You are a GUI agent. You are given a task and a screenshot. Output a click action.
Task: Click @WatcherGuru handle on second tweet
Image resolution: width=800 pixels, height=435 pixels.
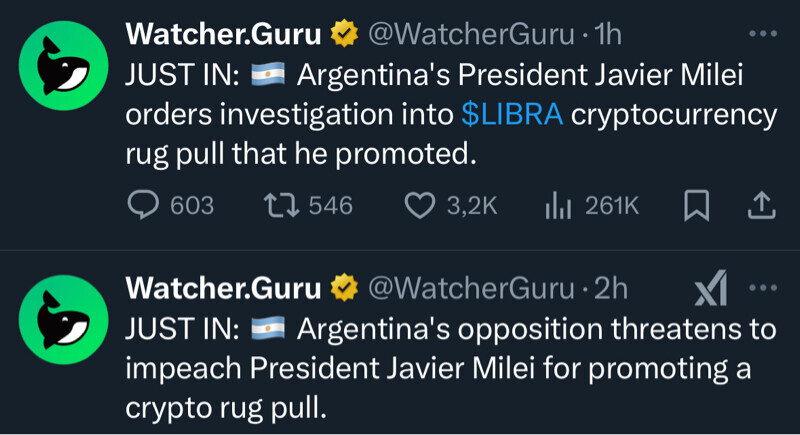472,289
